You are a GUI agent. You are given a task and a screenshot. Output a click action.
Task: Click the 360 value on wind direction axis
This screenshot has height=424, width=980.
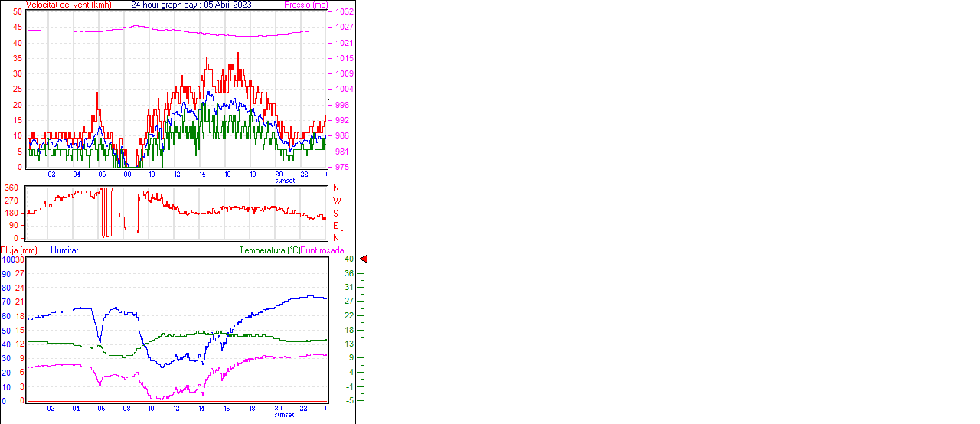click(11, 188)
